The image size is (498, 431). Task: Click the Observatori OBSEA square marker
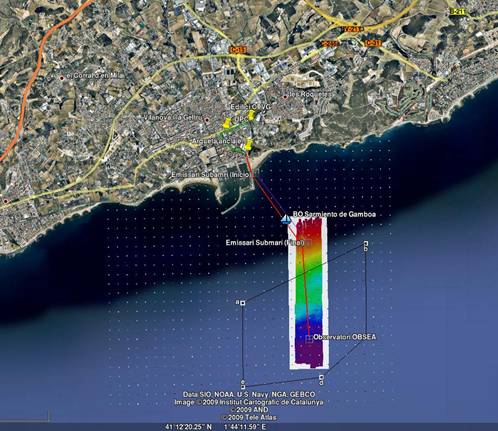coord(309,339)
